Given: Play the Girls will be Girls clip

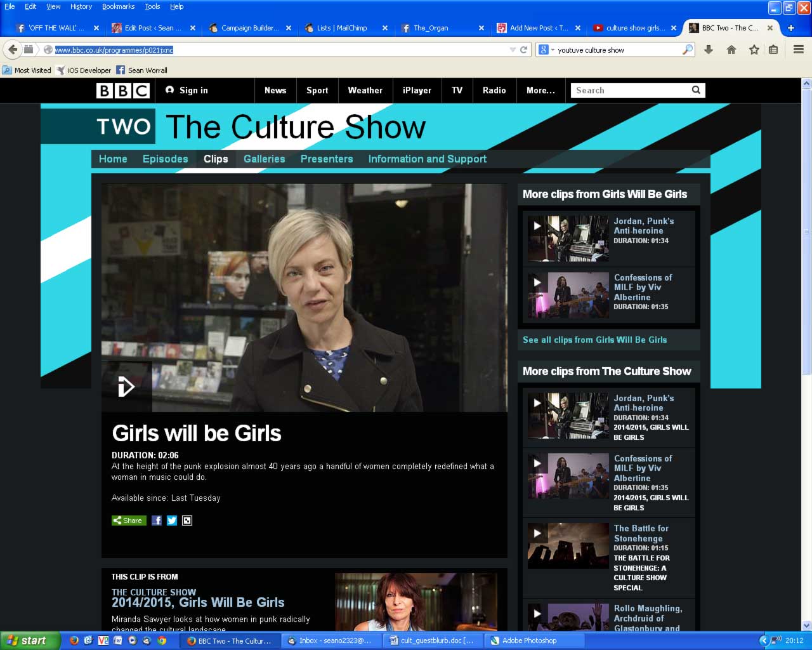Looking at the screenshot, I should point(126,387).
